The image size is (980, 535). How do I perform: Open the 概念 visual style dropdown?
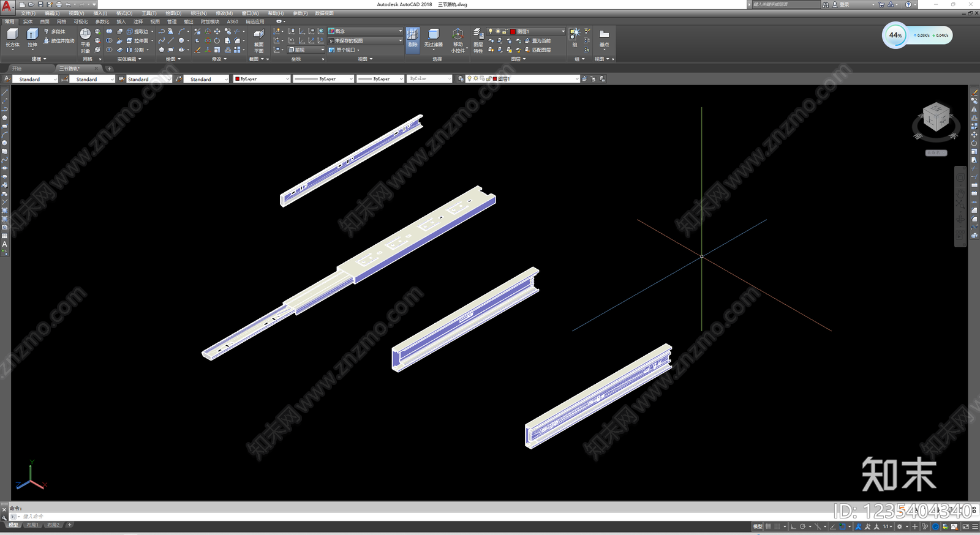pos(365,31)
